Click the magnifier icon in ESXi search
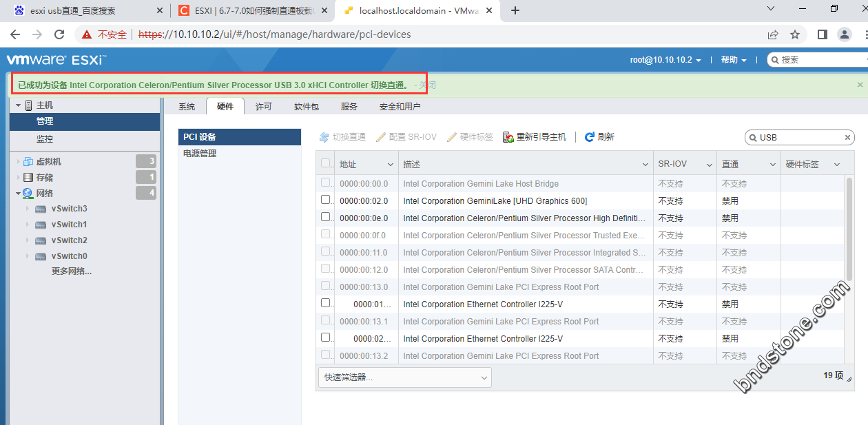 pos(775,60)
